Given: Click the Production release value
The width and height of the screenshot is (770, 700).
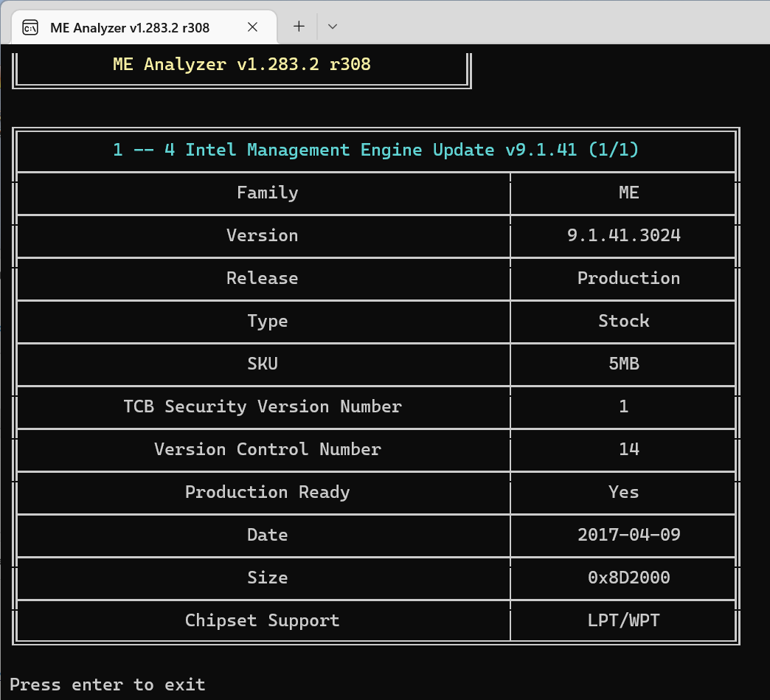Looking at the screenshot, I should 628,278.
